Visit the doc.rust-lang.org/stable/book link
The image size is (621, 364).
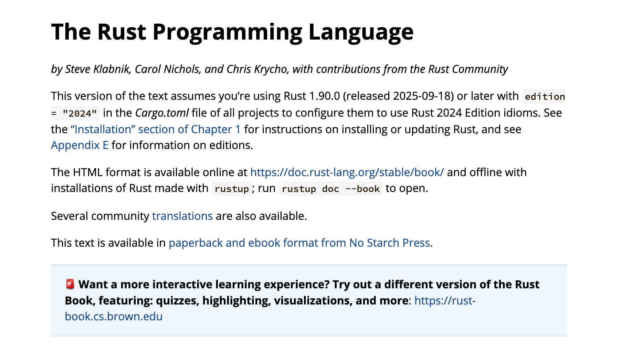pos(347,172)
